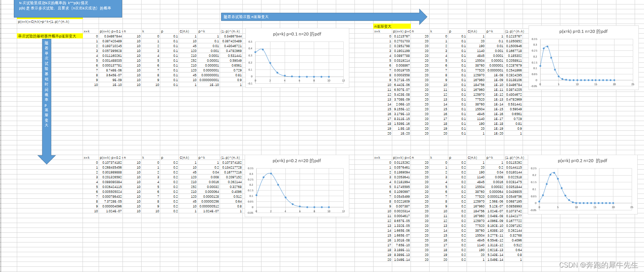The width and height of the screenshot is (644, 272).
Task: Click cell with value 0.000004096
Action: (x=111, y=206)
